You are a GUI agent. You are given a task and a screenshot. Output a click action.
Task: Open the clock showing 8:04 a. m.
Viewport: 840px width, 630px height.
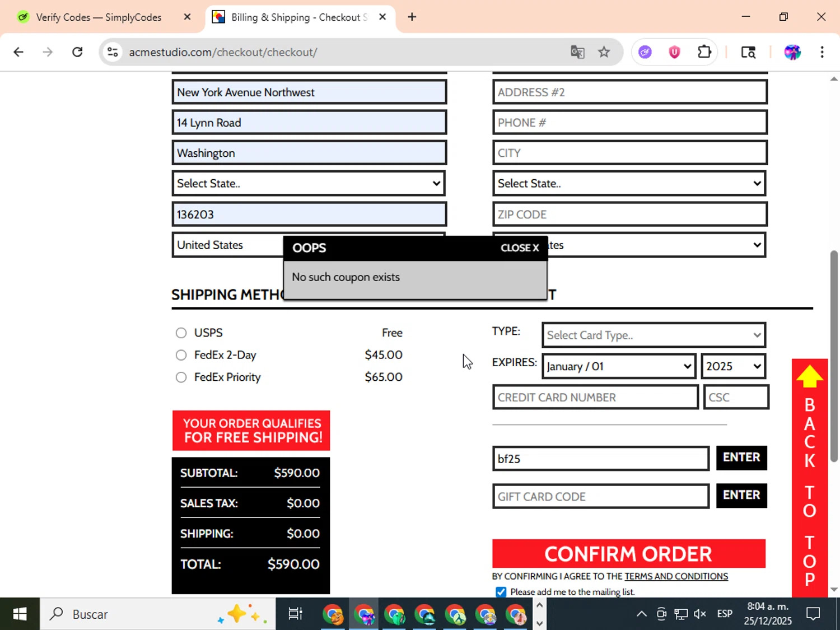click(768, 614)
